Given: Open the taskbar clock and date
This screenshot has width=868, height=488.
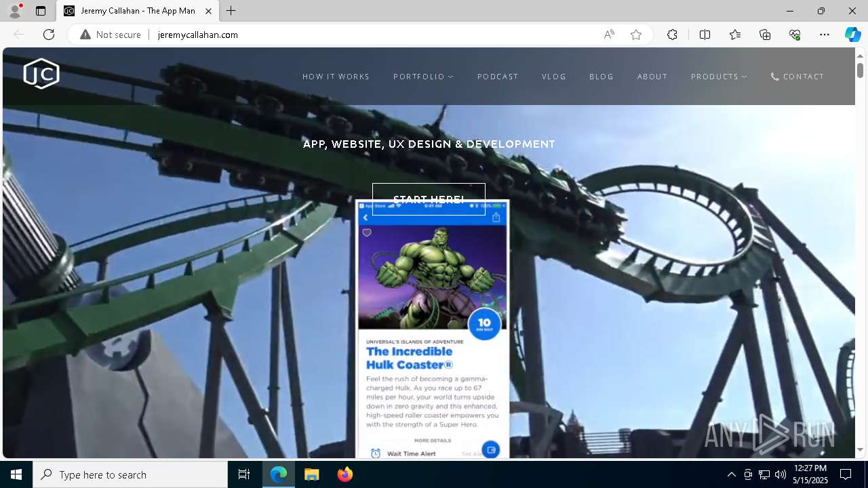Looking at the screenshot, I should click(810, 474).
